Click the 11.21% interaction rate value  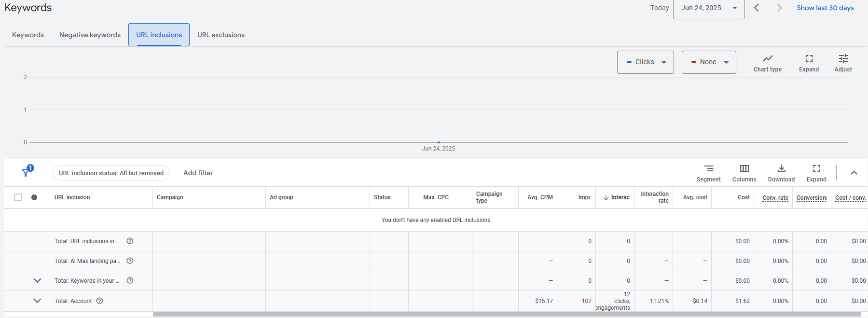[659, 301]
